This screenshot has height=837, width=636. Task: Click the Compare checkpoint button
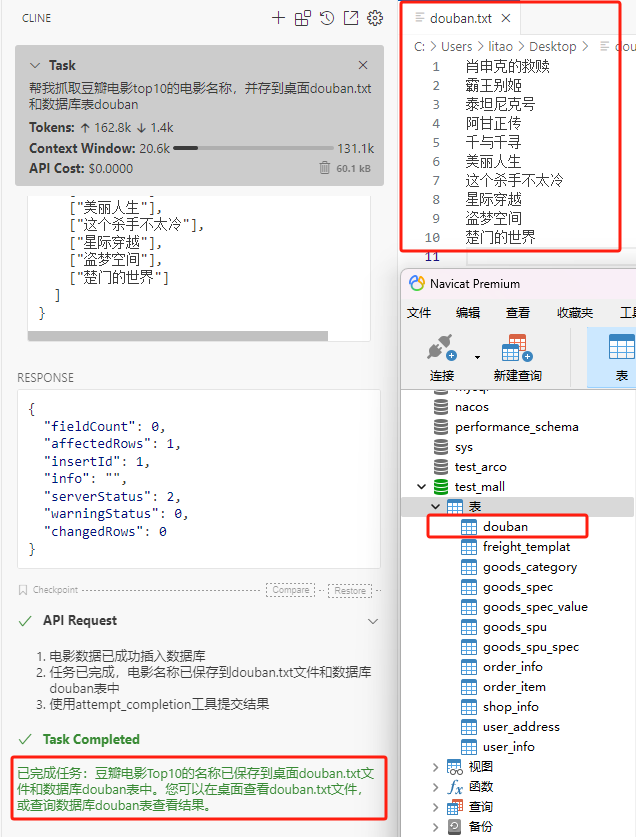(291, 590)
